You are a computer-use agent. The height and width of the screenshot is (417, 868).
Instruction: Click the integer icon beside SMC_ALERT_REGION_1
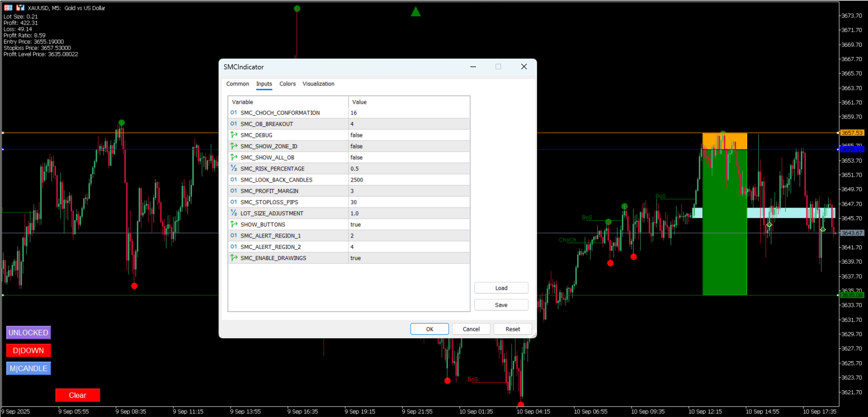234,236
